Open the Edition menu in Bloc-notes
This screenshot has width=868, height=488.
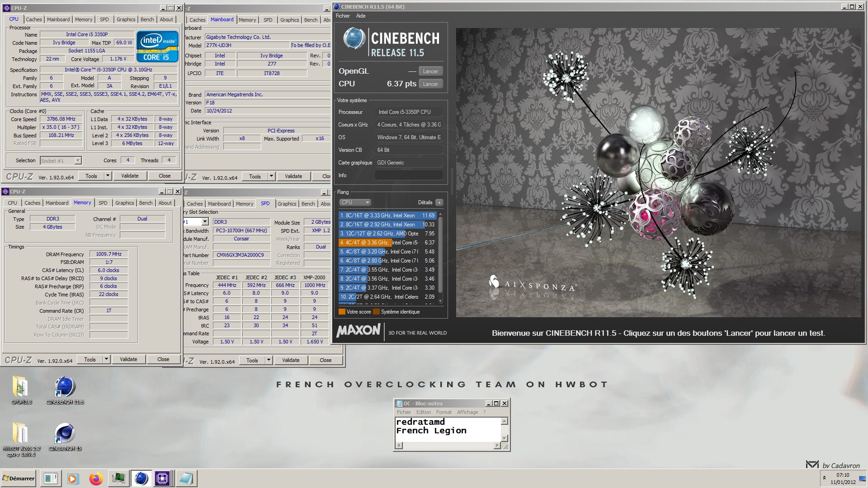click(424, 412)
